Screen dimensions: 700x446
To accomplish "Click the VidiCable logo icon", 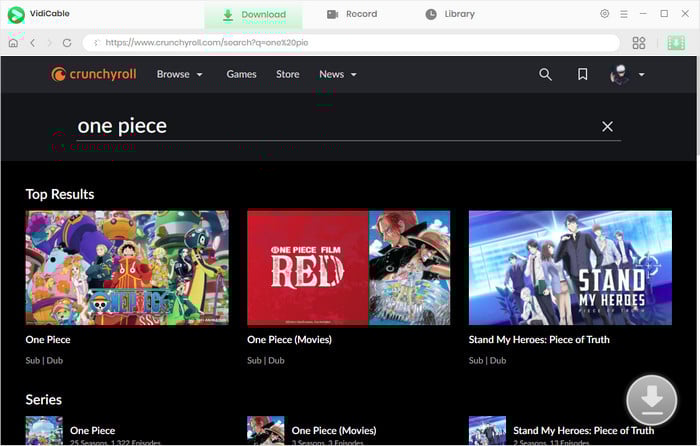I will 16,14.
